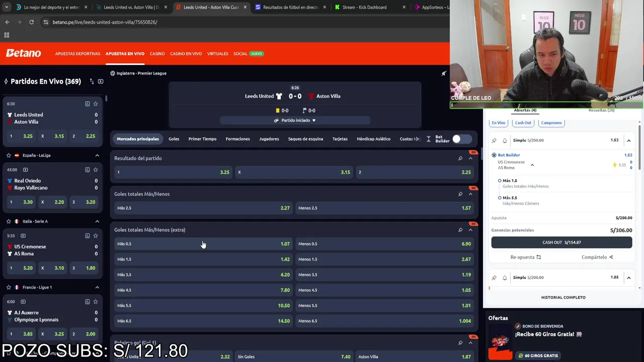This screenshot has height=362, width=644.
Task: Open the Hándicap Asiático tab
Action: click(373, 139)
